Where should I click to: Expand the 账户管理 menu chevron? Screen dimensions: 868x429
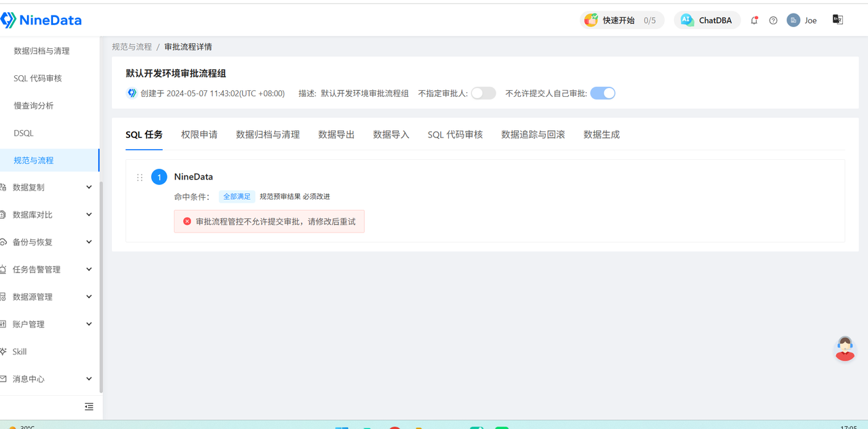pos(89,324)
